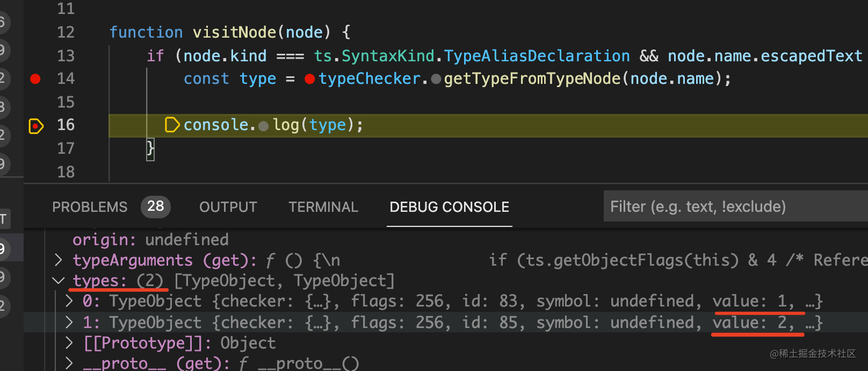This screenshot has width=868, height=371.
Task: Expand the [[Prototype]]: Object entry
Action: [69, 343]
